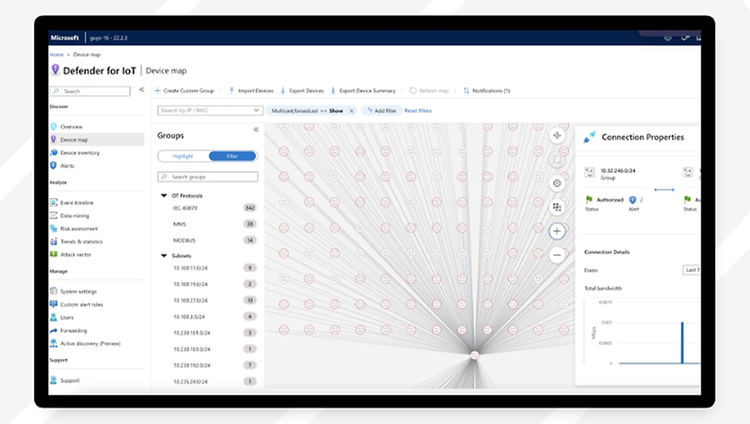Click the 10.32.246.0/24 group icon
750x424 pixels.
590,172
